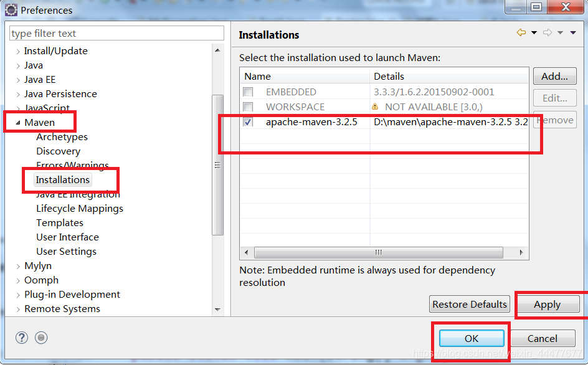Screen dimensions: 588x365
Task: Click the Restore Defaults button
Action: (470, 304)
